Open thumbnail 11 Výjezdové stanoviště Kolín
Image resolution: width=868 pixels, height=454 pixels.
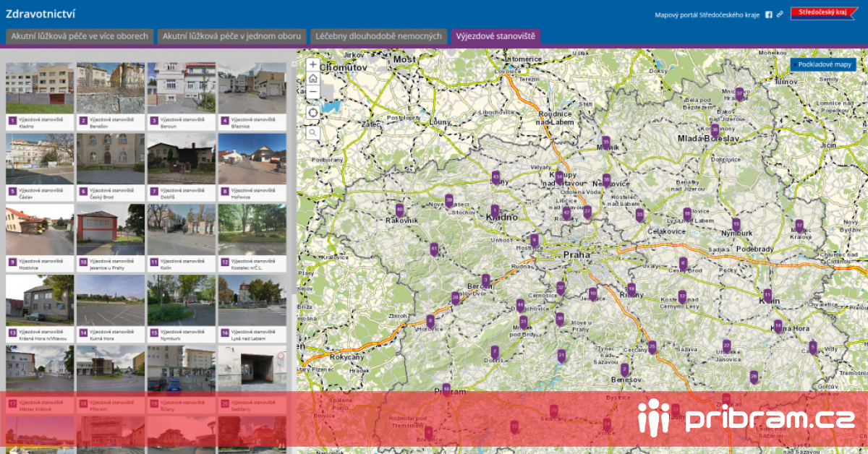182,238
